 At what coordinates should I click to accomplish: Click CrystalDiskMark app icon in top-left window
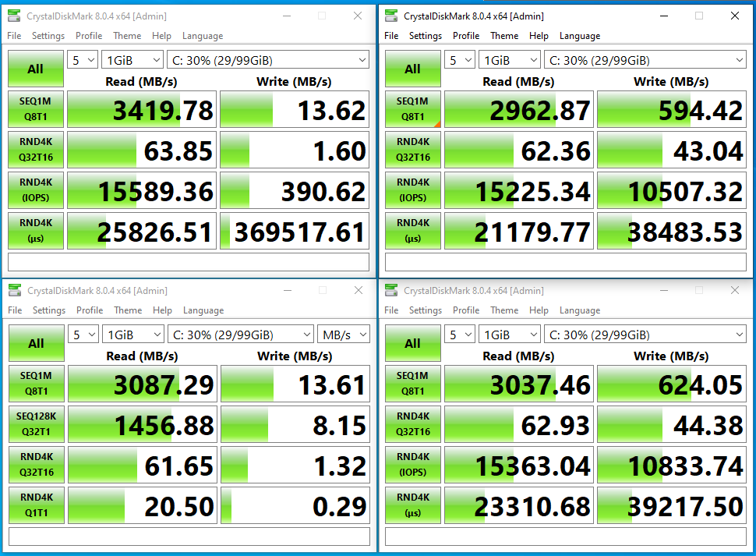pyautogui.click(x=15, y=16)
